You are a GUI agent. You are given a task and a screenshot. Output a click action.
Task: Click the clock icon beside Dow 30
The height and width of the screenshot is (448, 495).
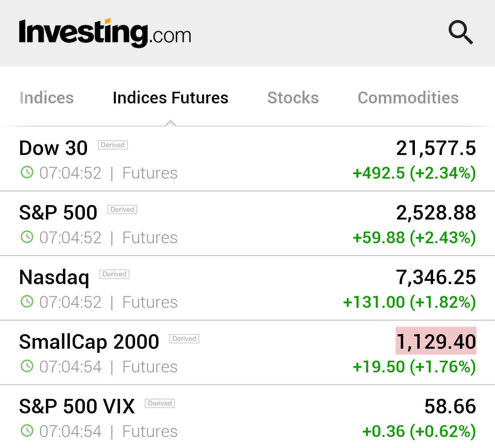click(x=27, y=172)
